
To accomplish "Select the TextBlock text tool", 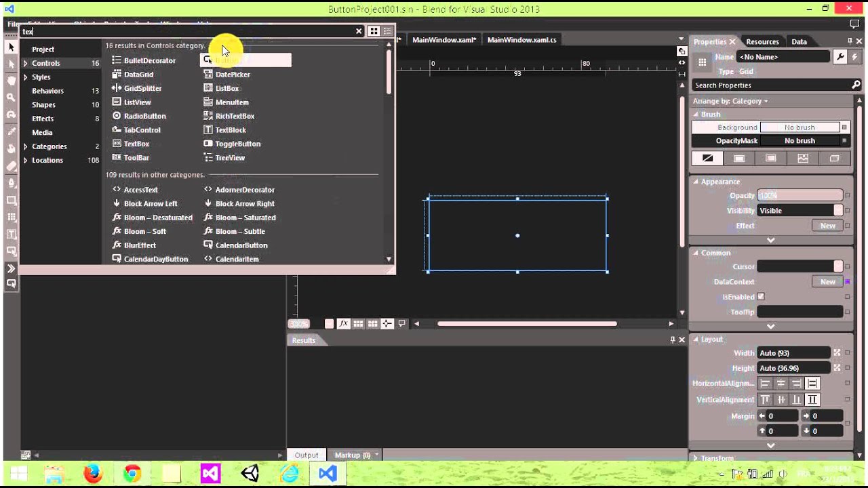I will [x=12, y=235].
